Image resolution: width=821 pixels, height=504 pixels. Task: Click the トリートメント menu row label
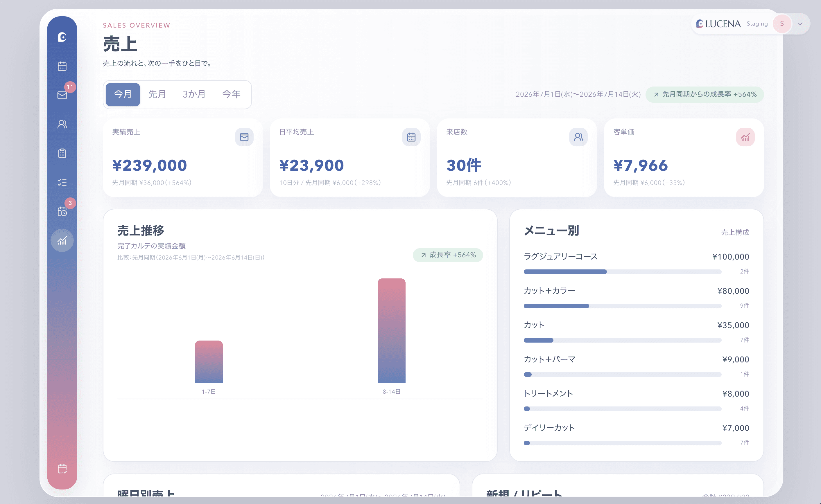pyautogui.click(x=548, y=394)
